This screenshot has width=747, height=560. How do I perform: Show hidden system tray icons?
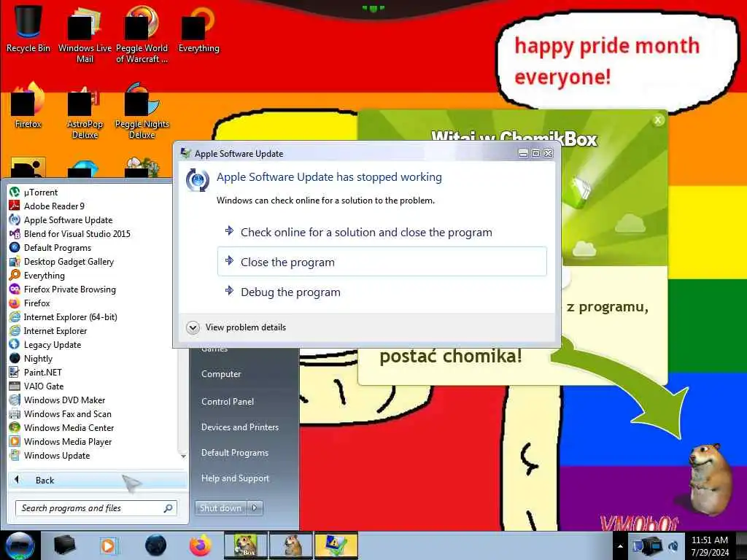(x=620, y=547)
